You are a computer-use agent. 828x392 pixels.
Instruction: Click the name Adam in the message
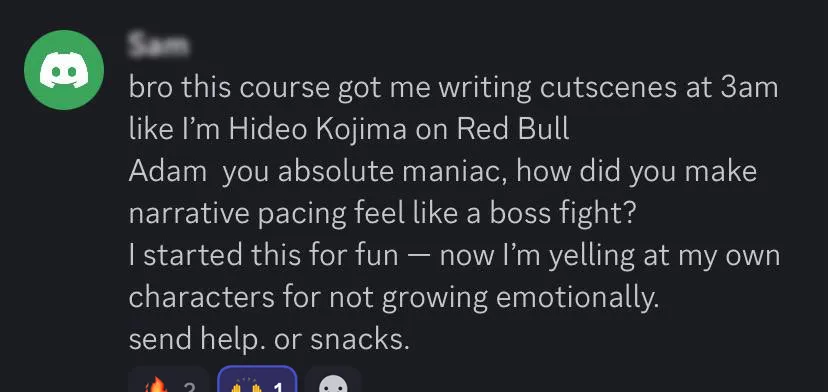[x=167, y=171]
